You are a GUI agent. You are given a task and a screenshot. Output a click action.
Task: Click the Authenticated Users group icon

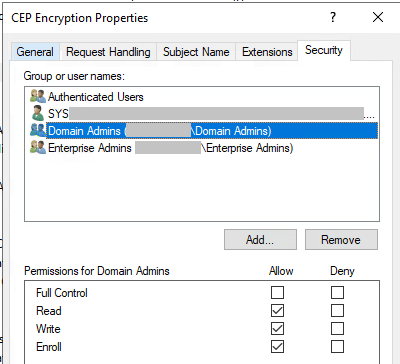pyautogui.click(x=38, y=96)
